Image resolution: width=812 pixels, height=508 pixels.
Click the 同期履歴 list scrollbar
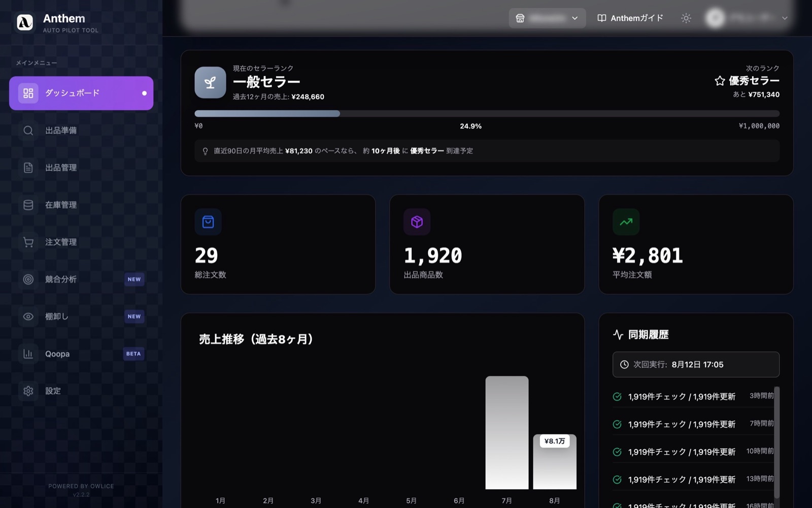tap(776, 442)
